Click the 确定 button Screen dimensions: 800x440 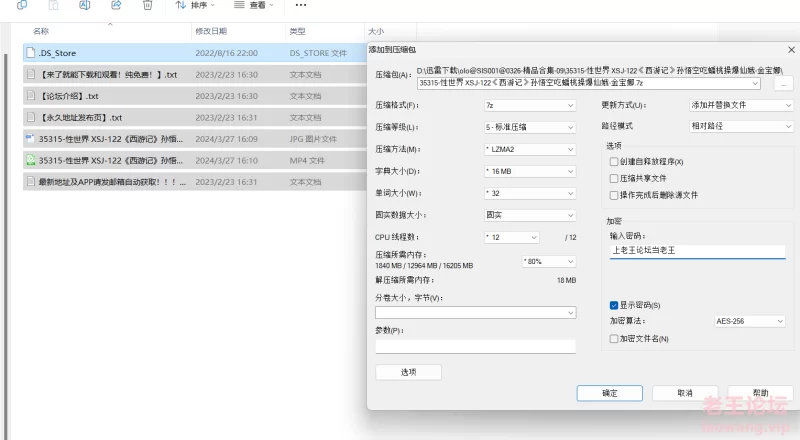click(609, 393)
